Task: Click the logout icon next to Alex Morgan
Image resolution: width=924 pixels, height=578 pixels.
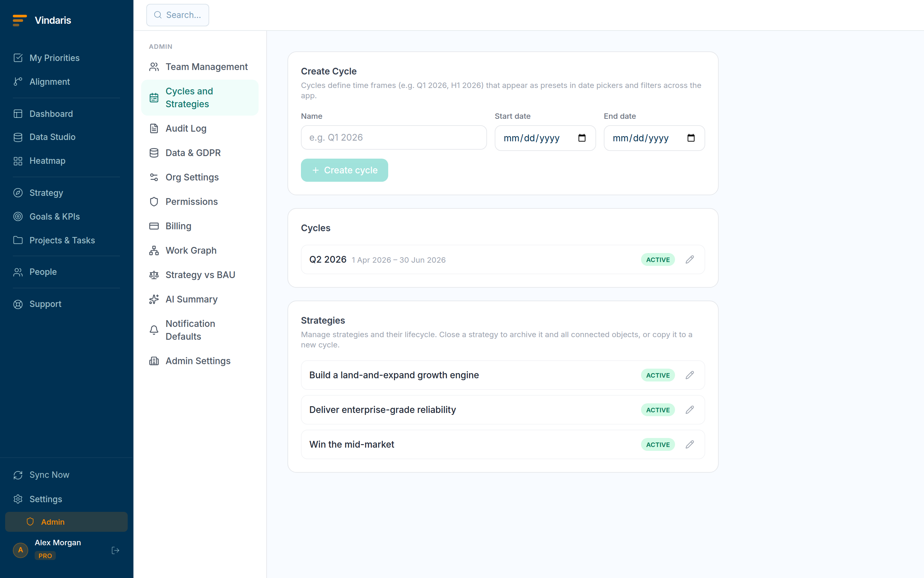Action: (115, 550)
